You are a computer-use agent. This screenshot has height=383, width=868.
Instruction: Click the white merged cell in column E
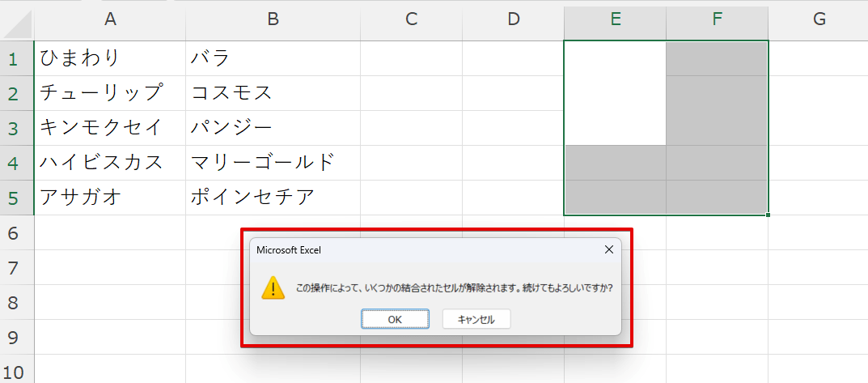(615, 93)
